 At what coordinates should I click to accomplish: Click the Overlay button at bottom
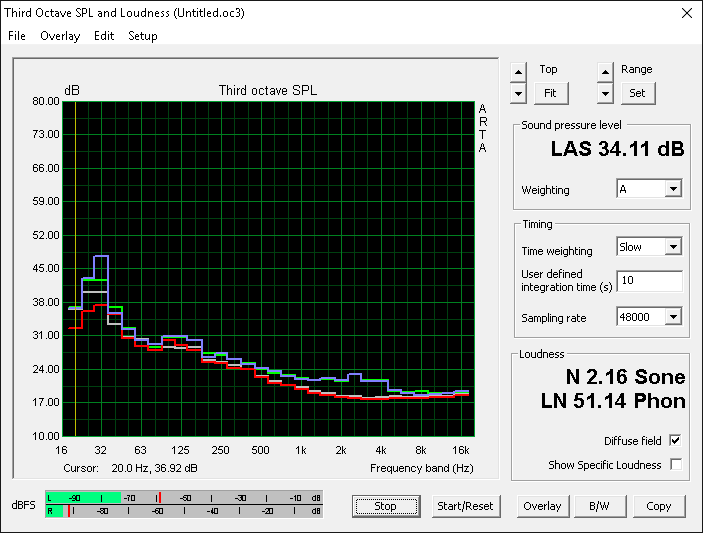[x=542, y=506]
